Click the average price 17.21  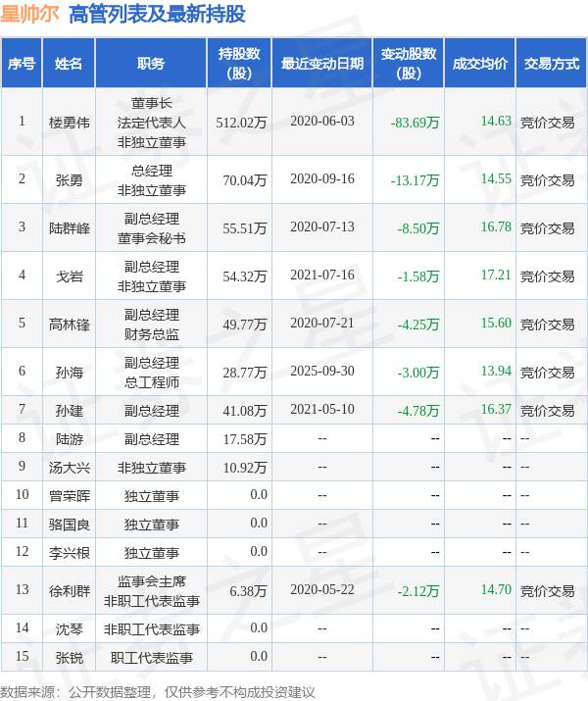496,275
